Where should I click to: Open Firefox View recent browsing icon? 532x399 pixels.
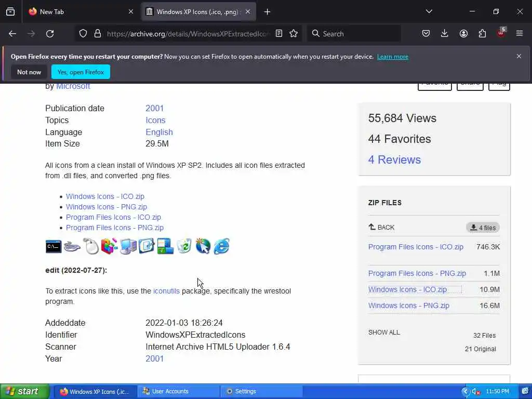10,11
